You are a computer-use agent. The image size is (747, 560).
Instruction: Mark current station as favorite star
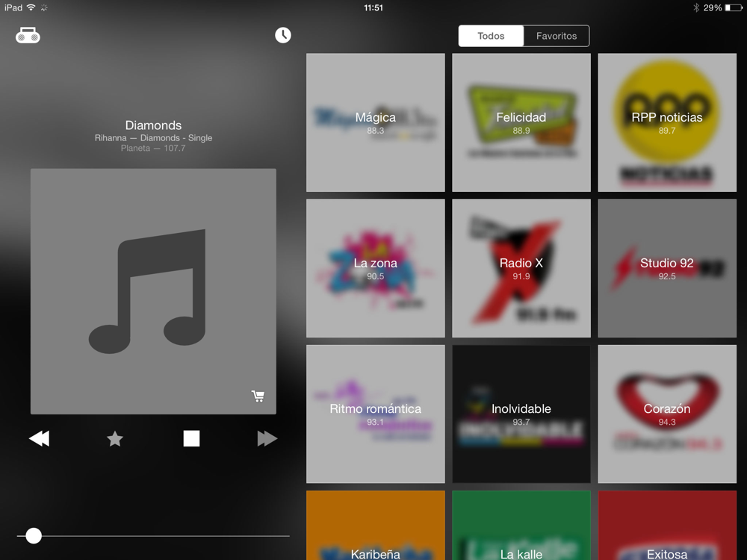point(115,438)
